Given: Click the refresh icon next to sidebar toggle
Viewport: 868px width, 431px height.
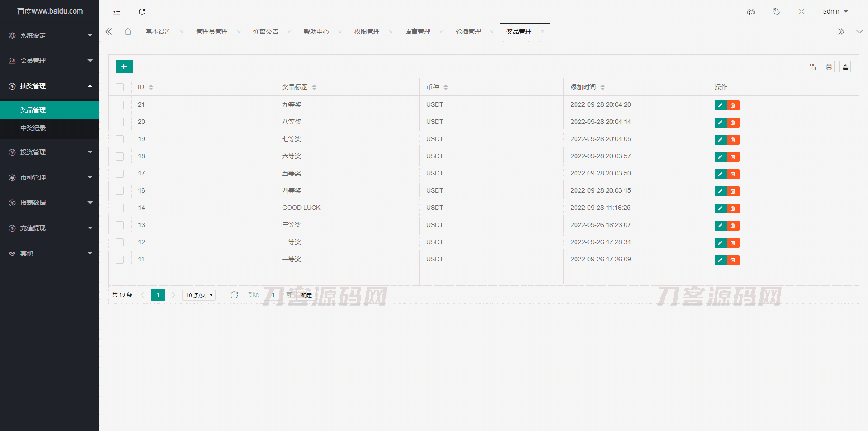Looking at the screenshot, I should [x=142, y=12].
